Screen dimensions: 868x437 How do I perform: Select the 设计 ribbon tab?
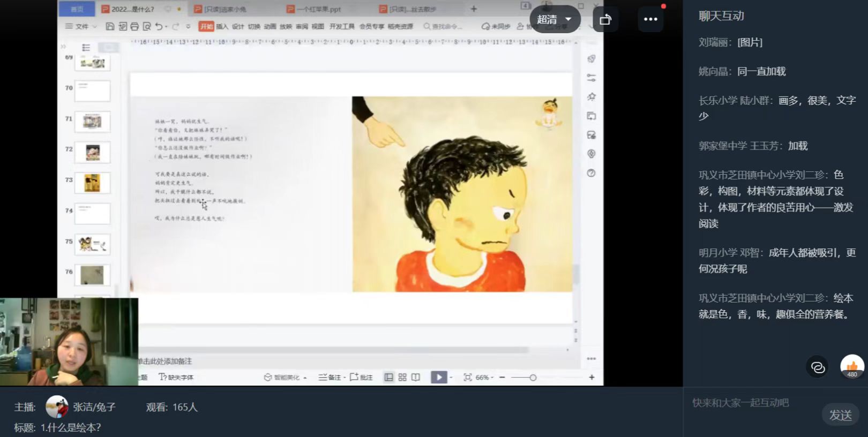pyautogui.click(x=238, y=26)
